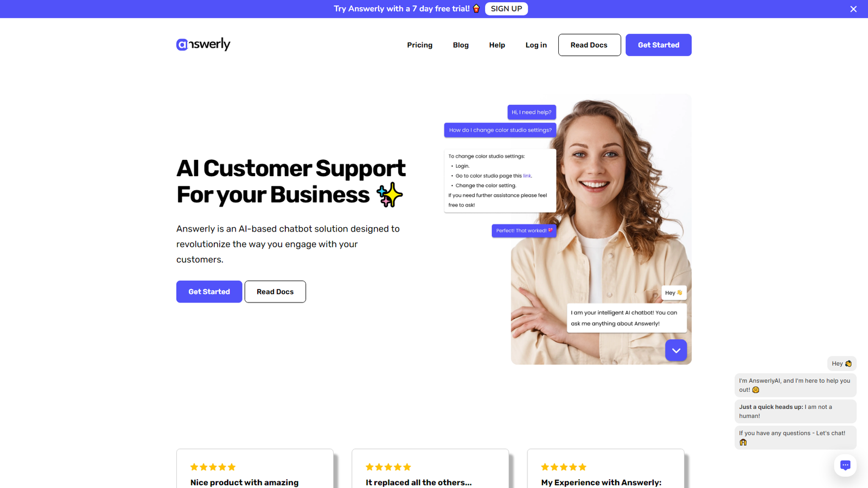Open the chat widget bubble icon
The height and width of the screenshot is (488, 868).
[845, 465]
